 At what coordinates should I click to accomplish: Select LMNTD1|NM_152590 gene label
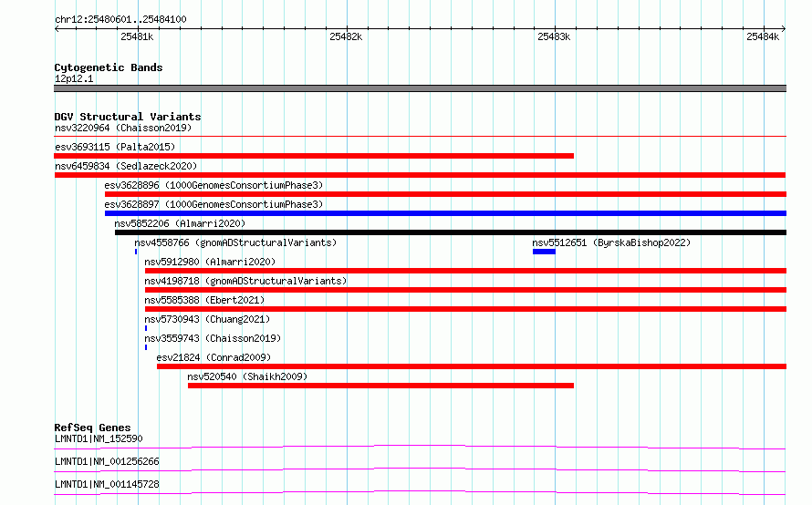[99, 438]
